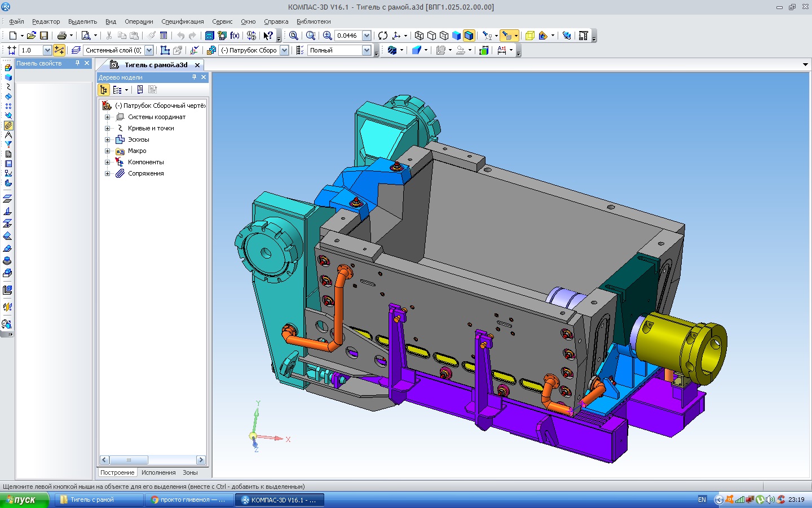
Task: Toggle the model tree structure view button
Action: (x=104, y=90)
